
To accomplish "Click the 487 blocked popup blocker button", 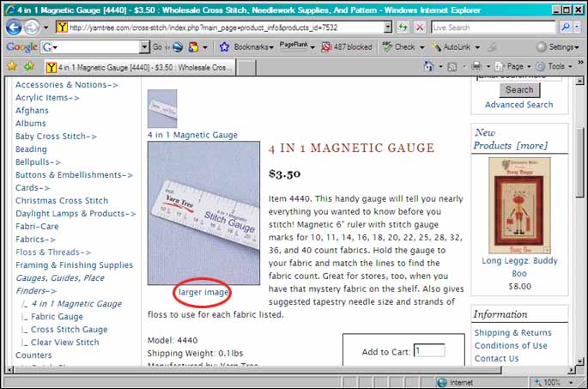I will (347, 47).
